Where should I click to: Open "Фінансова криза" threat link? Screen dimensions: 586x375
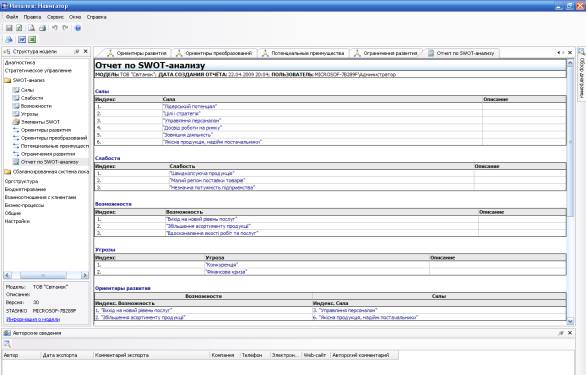(226, 272)
